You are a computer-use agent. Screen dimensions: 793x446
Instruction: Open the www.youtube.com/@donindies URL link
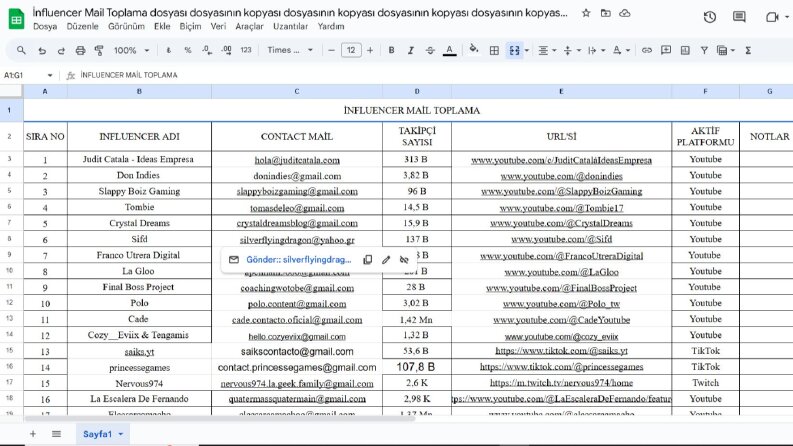pyautogui.click(x=561, y=176)
